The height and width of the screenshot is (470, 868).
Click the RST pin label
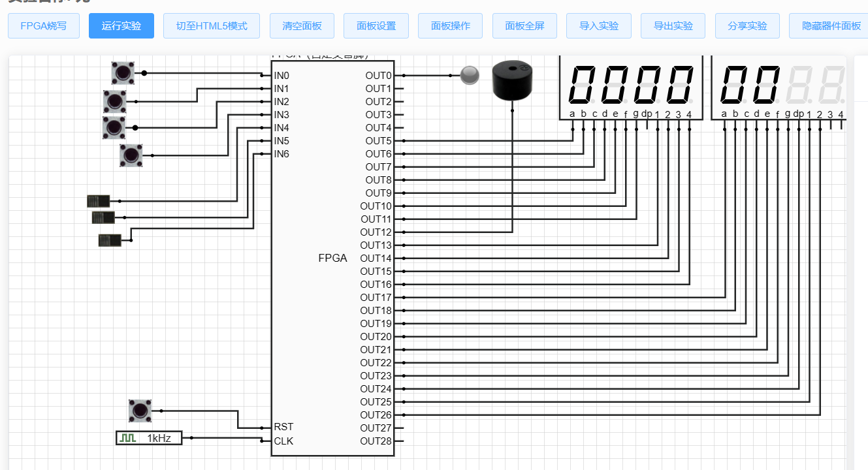coord(283,427)
